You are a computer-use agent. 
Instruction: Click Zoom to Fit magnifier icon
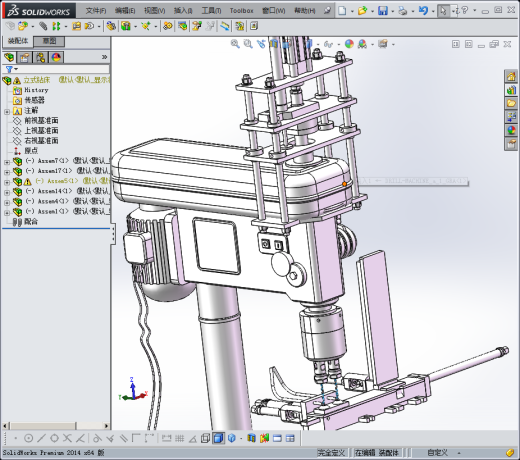[x=235, y=44]
